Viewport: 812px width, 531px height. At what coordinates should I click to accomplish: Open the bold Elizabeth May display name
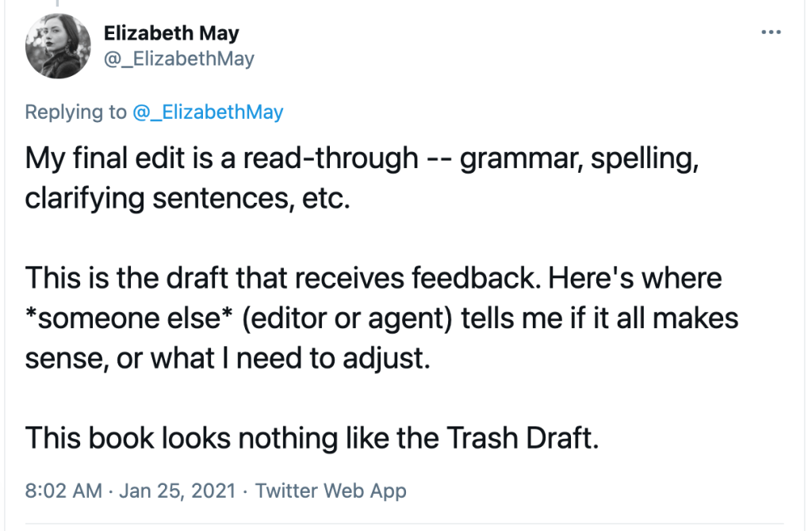click(x=171, y=33)
